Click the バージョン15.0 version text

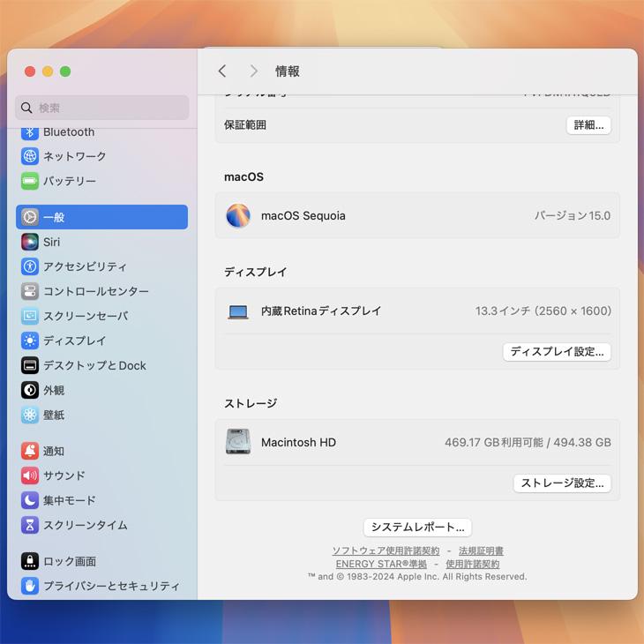[573, 215]
